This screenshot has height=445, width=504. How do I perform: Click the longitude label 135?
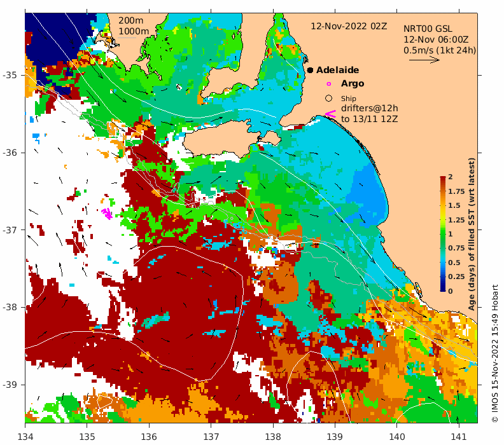[x=87, y=437]
